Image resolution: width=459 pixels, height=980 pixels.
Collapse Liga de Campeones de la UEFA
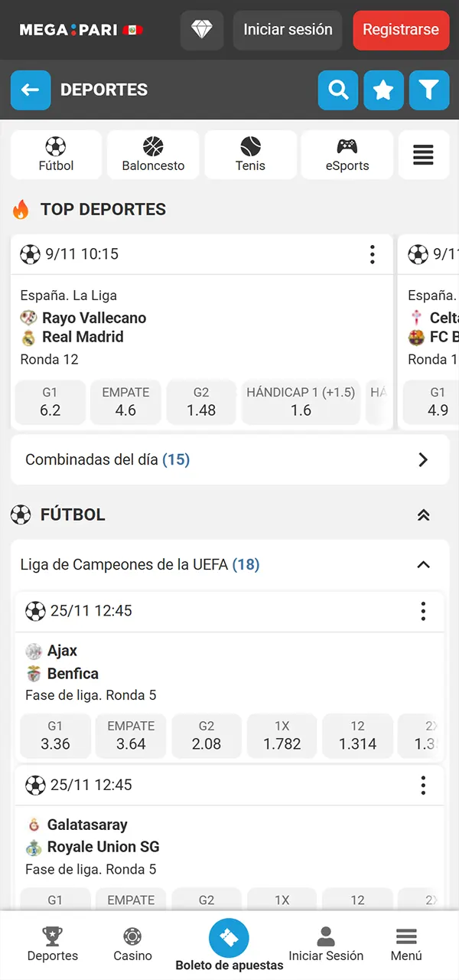pyautogui.click(x=423, y=564)
